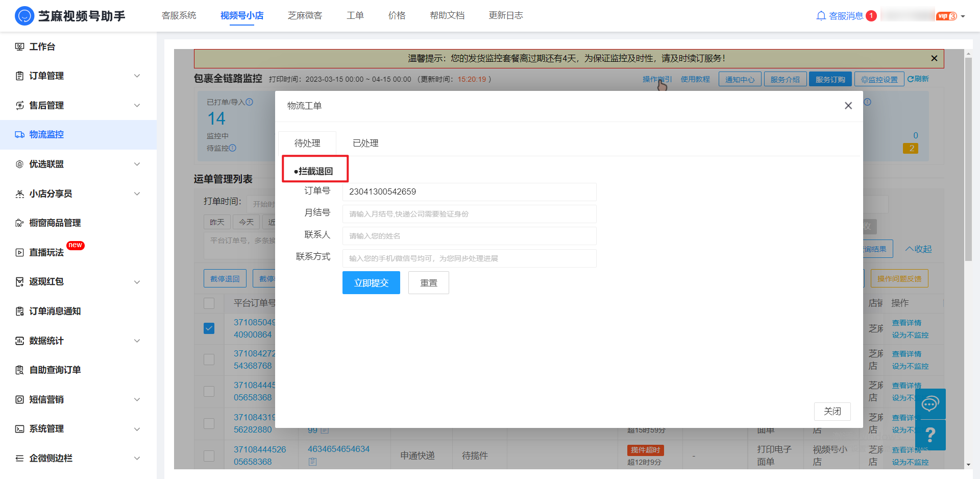Click the 立即提交 button
The height and width of the screenshot is (479, 980).
(x=371, y=283)
